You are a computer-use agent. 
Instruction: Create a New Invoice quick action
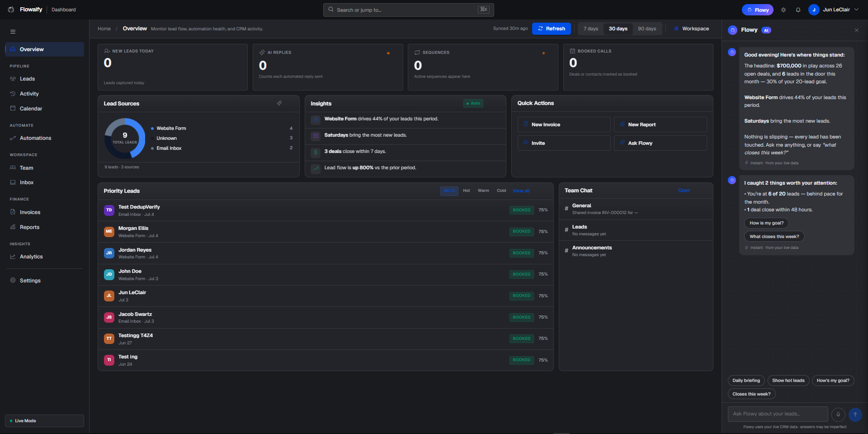(x=564, y=124)
